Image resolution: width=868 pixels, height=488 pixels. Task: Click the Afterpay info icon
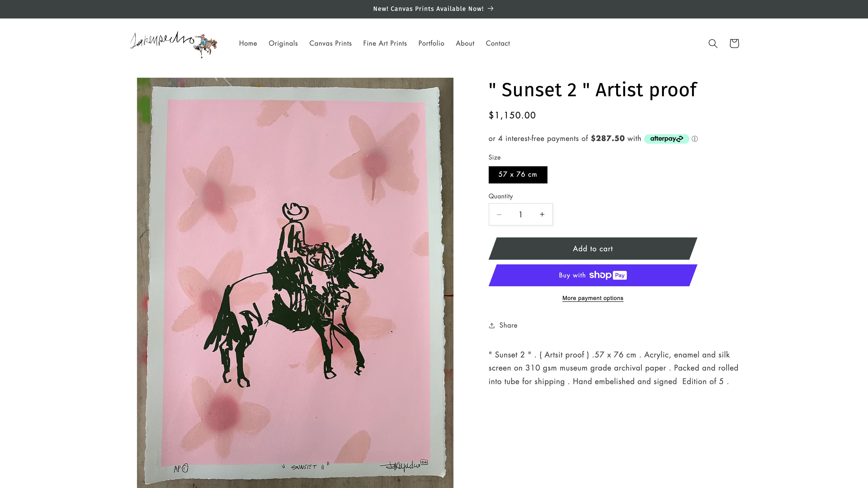coord(694,139)
